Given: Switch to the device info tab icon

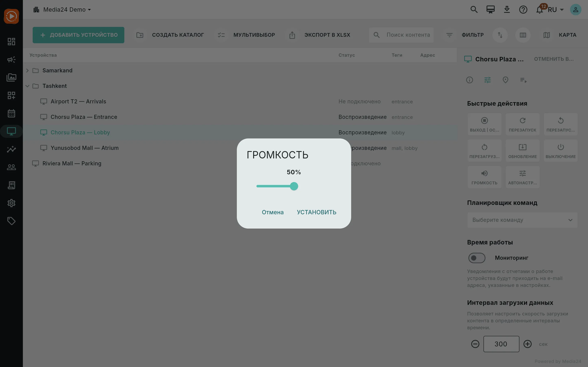Looking at the screenshot, I should pyautogui.click(x=469, y=80).
